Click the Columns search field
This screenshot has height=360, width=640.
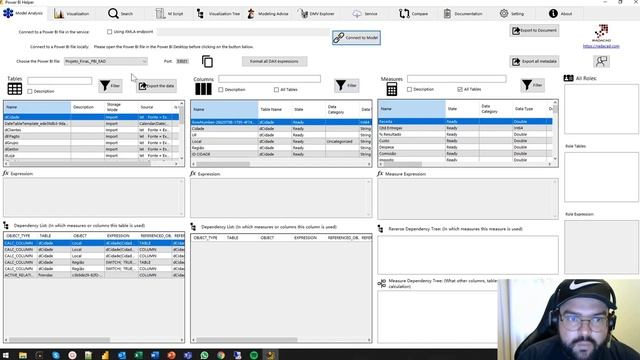269,78
